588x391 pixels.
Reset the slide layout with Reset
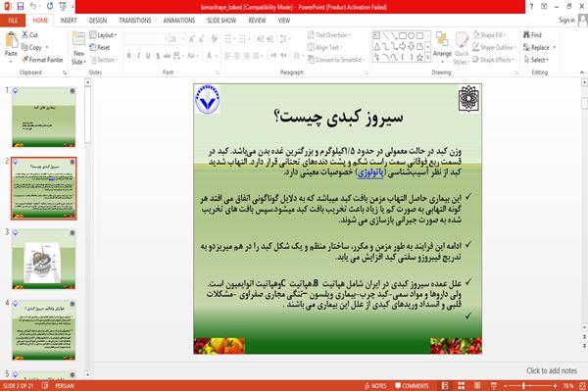100,47
